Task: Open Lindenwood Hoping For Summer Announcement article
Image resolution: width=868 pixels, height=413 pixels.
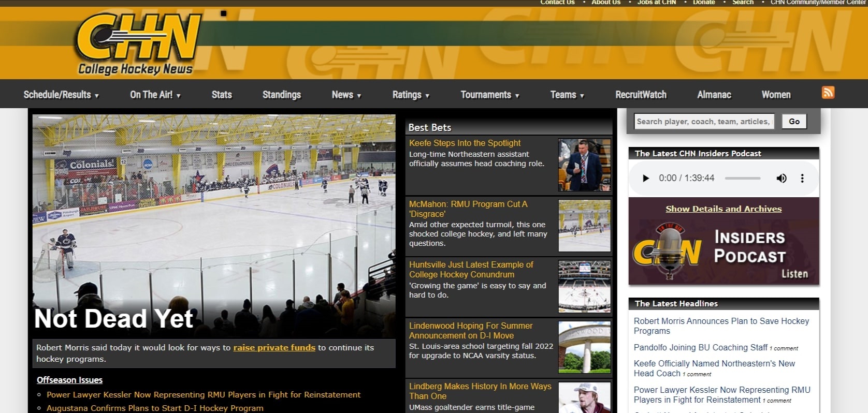Action: point(471,331)
